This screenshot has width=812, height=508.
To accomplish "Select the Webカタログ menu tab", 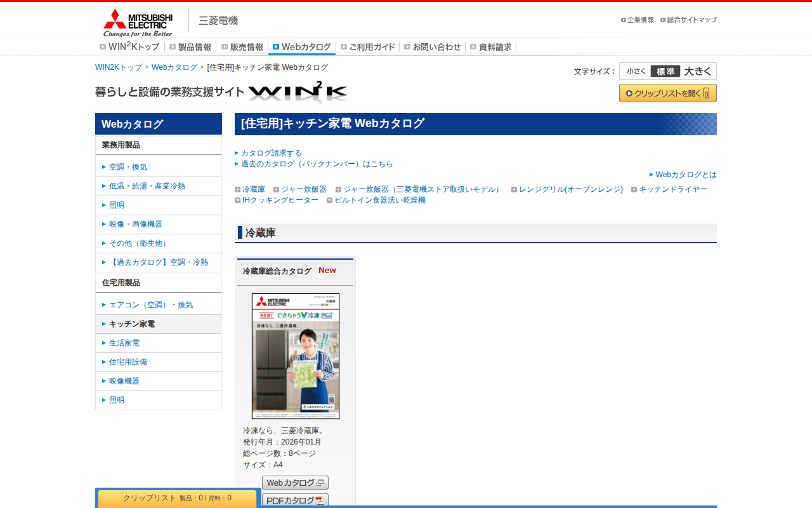I will coord(302,47).
